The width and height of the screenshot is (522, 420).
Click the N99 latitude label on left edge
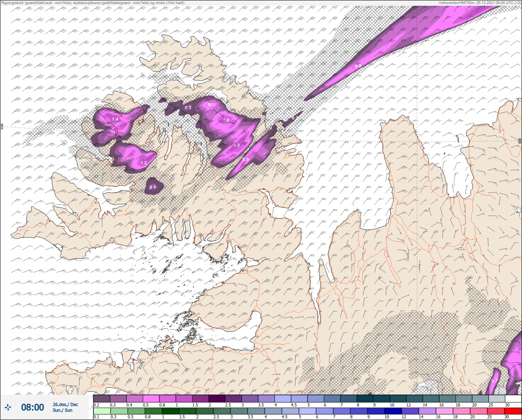click(x=2, y=126)
